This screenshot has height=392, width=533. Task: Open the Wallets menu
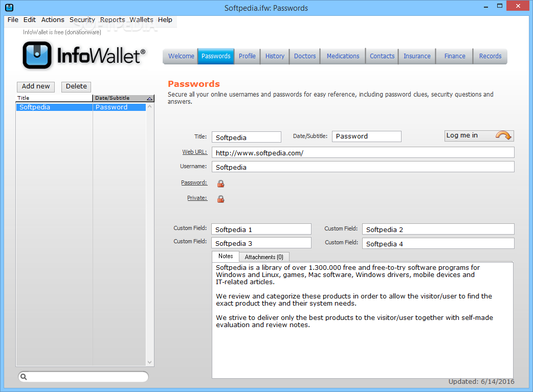pyautogui.click(x=141, y=20)
